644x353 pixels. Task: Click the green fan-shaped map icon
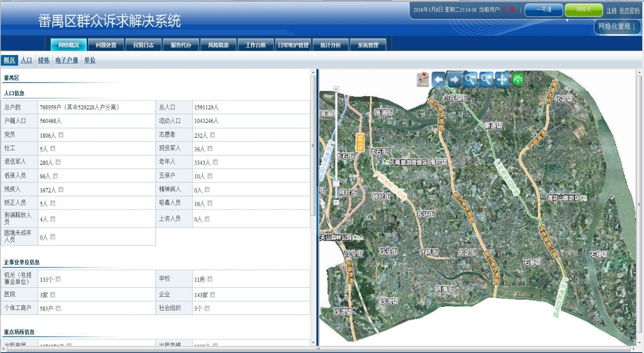pyautogui.click(x=518, y=79)
